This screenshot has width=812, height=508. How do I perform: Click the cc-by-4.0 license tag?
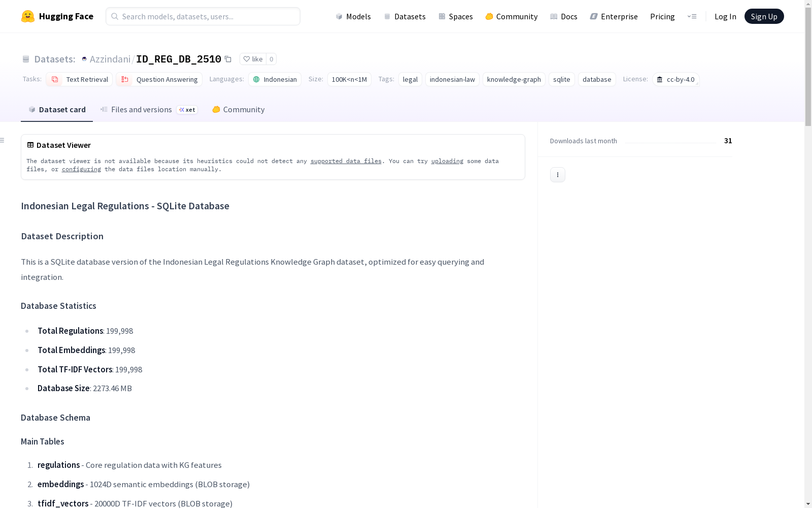coord(676,79)
